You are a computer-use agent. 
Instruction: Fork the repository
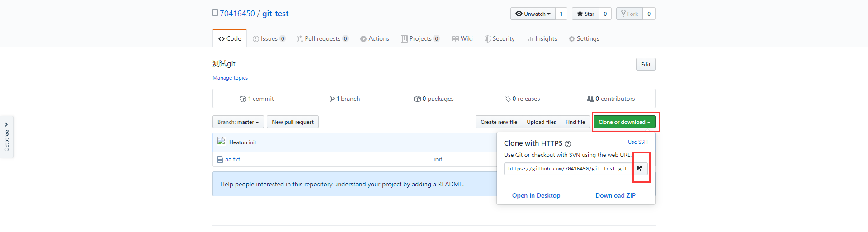629,14
